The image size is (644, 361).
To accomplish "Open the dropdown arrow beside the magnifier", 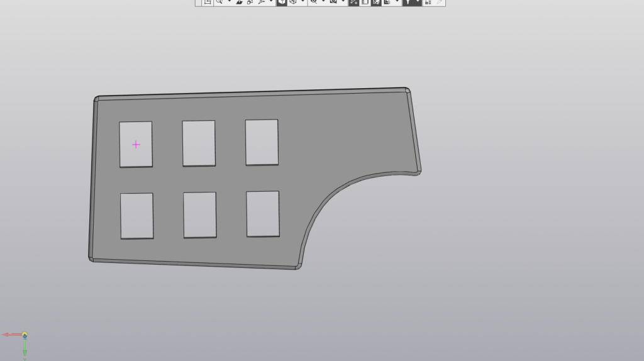I will (x=228, y=3).
